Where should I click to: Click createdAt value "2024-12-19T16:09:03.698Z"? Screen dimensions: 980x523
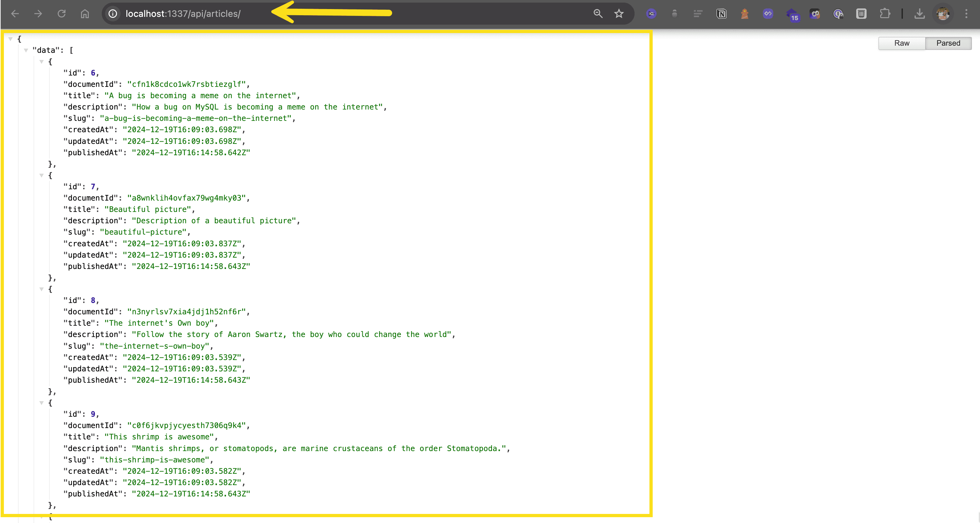(182, 130)
